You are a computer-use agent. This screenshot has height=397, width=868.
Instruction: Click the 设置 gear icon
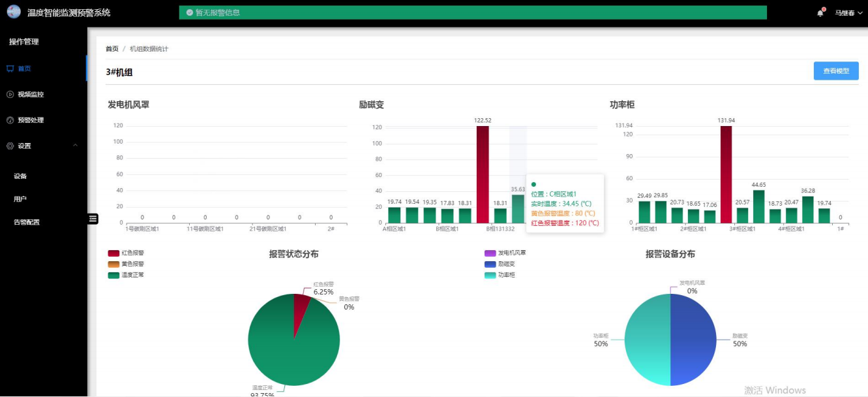pos(10,146)
